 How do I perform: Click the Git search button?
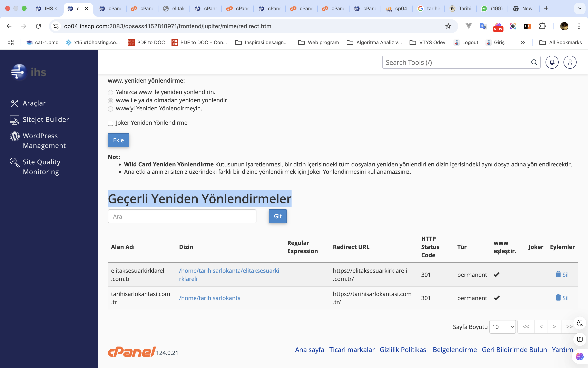[277, 216]
